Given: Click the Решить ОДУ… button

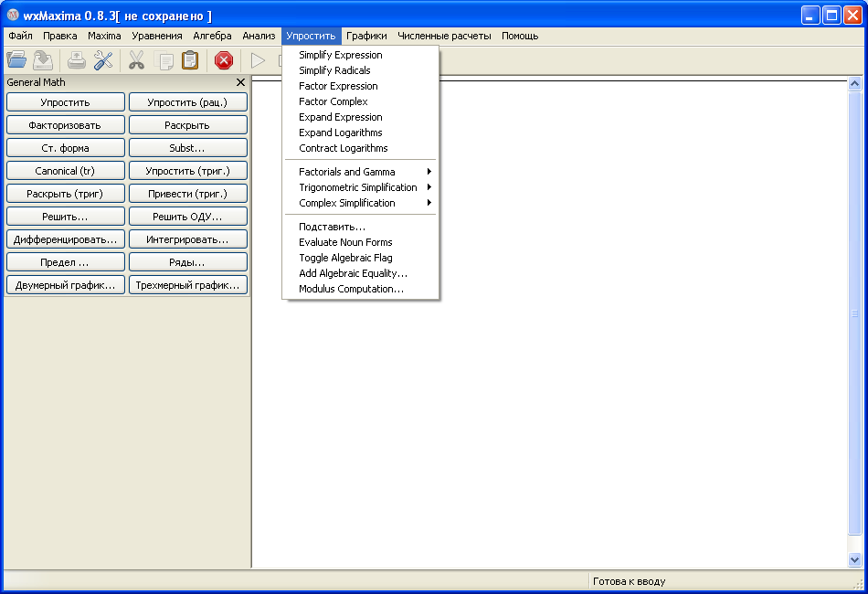Looking at the screenshot, I should point(187,217).
